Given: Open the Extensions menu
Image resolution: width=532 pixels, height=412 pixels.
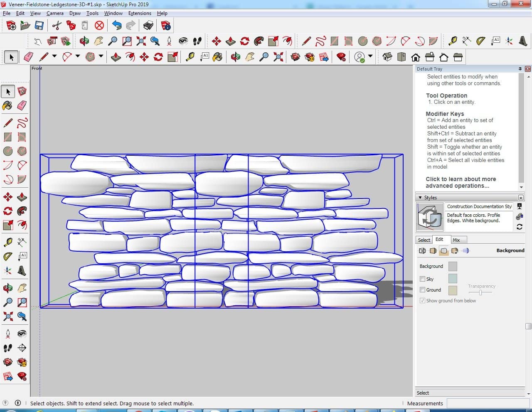Looking at the screenshot, I should click(140, 13).
